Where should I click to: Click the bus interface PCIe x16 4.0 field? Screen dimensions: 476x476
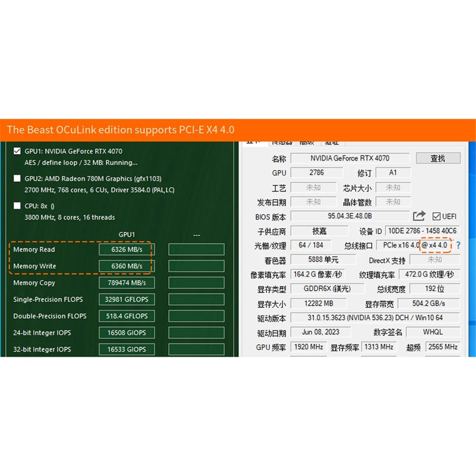(x=415, y=246)
